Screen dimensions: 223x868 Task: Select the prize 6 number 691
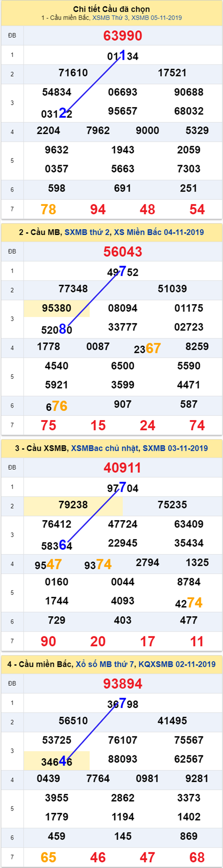tap(123, 189)
